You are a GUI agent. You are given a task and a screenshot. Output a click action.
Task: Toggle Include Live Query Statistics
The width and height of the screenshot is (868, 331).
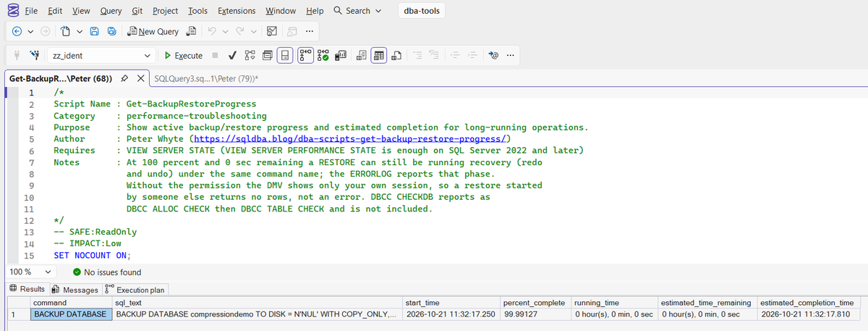click(x=323, y=55)
